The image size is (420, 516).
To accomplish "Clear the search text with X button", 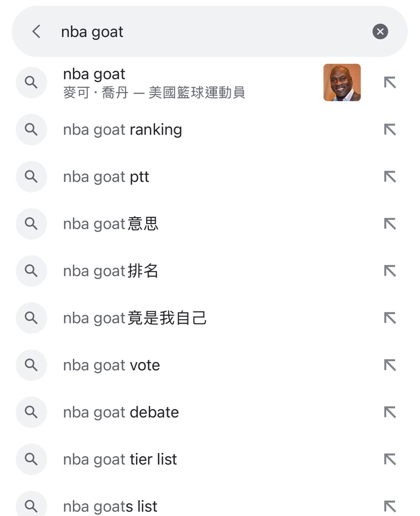I will [380, 31].
